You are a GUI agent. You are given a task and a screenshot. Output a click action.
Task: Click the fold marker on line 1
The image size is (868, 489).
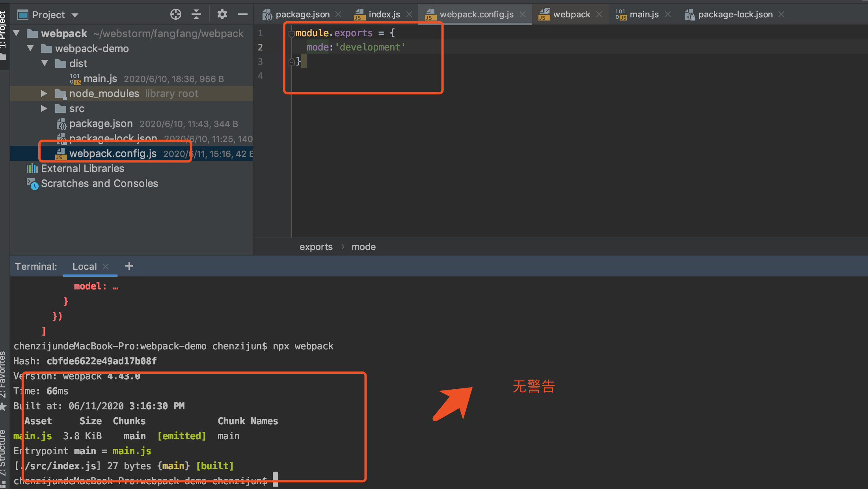tap(292, 34)
